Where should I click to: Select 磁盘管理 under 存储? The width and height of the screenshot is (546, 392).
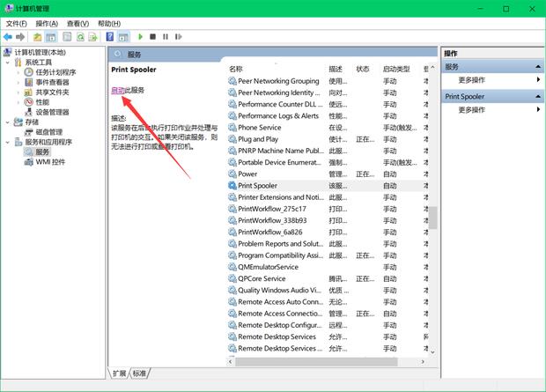48,132
